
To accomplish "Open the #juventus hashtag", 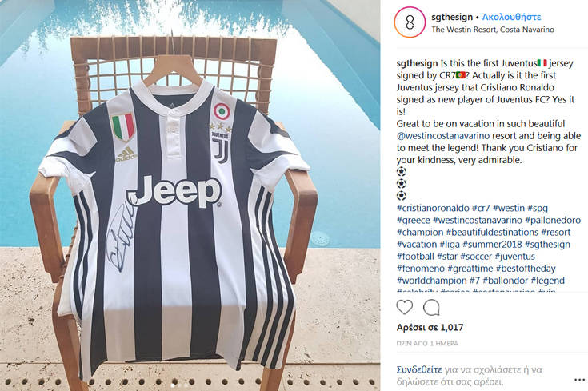I will point(515,257).
